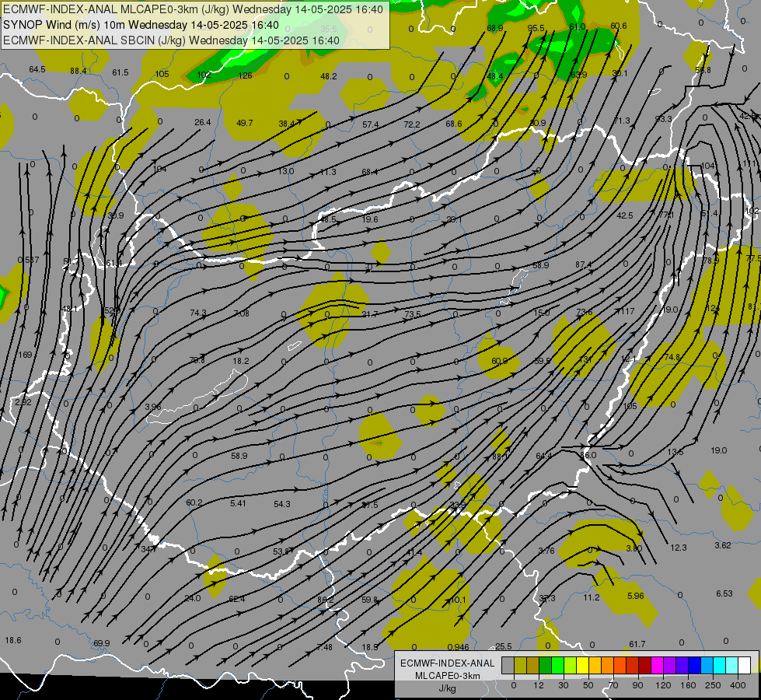The image size is (761, 700).
Task: Click the legend tick value 12
Action: tap(539, 685)
